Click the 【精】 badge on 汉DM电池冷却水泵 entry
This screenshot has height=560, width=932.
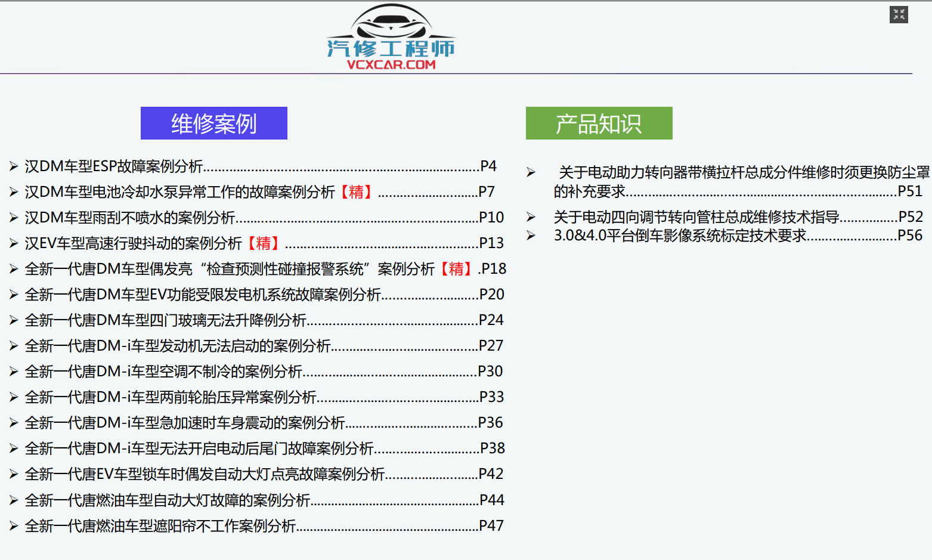point(357,192)
